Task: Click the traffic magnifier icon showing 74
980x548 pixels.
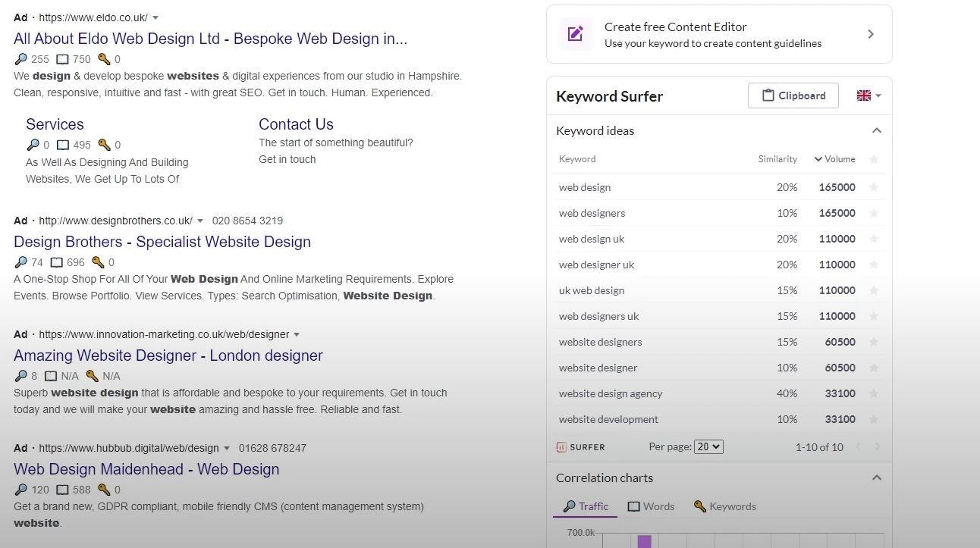Action: pos(20,262)
